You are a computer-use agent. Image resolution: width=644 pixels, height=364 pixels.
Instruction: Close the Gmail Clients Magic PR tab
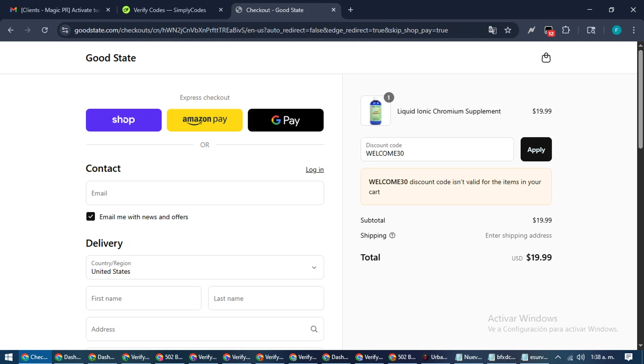[108, 10]
